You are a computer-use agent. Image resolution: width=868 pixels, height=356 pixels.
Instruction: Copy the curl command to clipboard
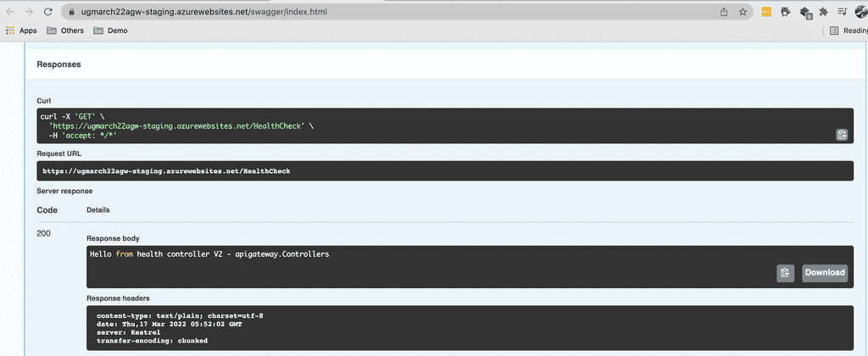tap(842, 134)
